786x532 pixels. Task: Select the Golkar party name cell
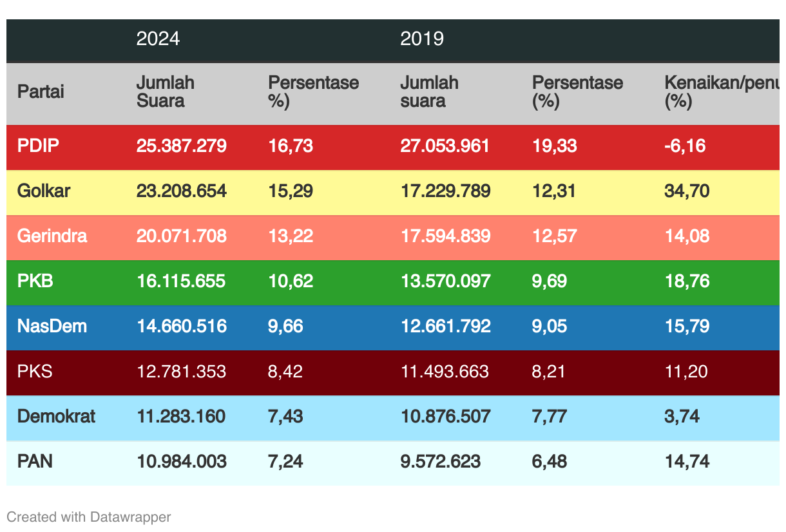click(x=44, y=191)
